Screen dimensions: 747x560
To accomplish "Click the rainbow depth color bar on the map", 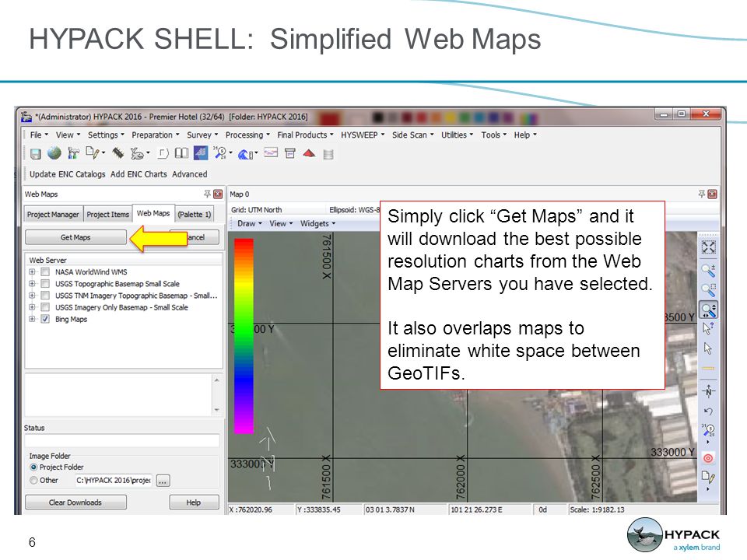I will coord(244,336).
